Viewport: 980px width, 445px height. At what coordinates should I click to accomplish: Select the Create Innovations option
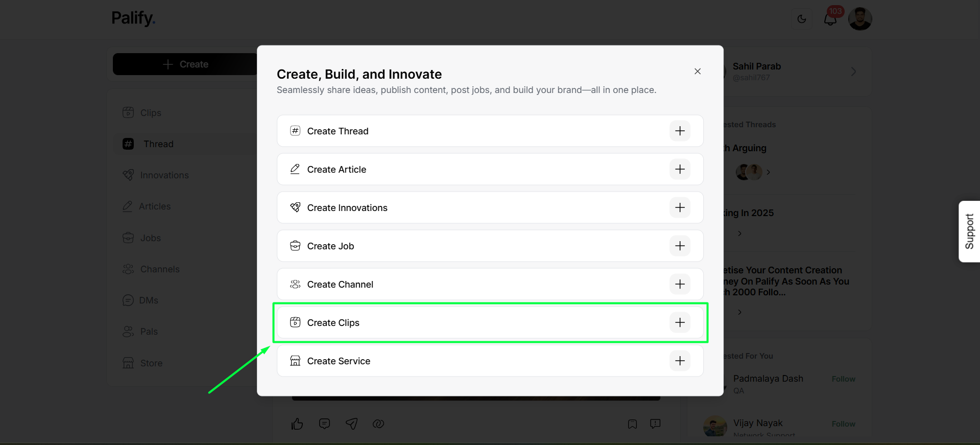point(490,207)
